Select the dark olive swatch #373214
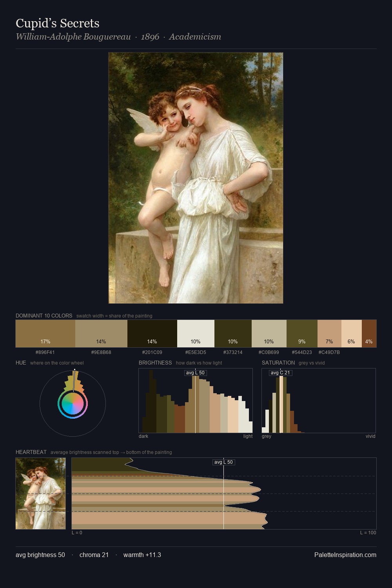The width and height of the screenshot is (392, 588). 233,334
